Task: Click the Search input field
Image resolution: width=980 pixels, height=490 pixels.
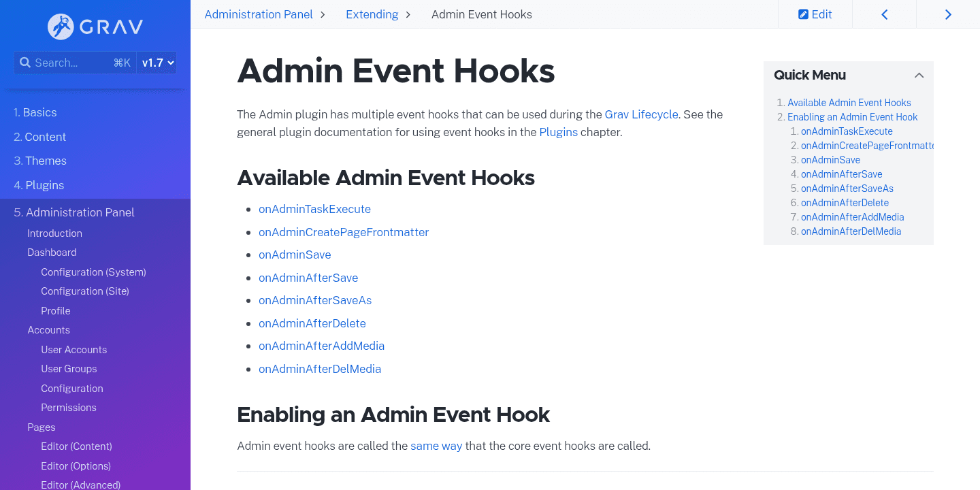Action: tap(71, 63)
